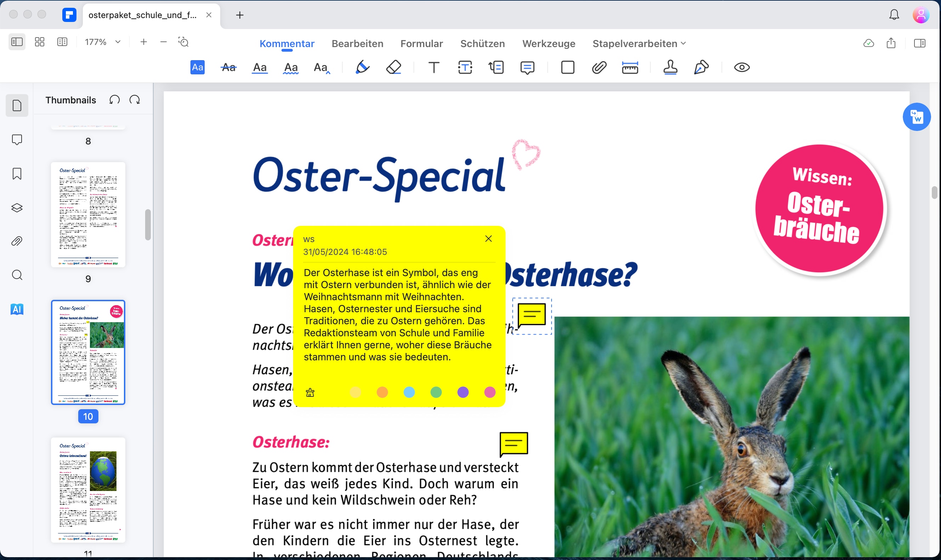Pick the orange note color

point(382,392)
